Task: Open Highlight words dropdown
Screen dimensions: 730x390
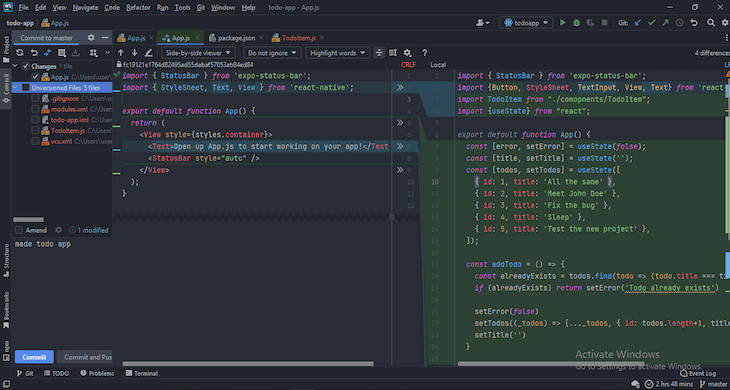Action: pyautogui.click(x=338, y=53)
